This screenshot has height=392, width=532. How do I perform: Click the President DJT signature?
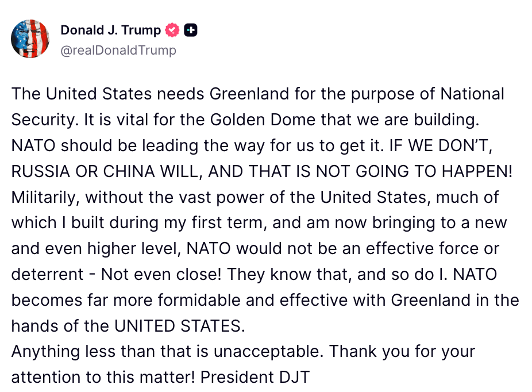coord(255,378)
